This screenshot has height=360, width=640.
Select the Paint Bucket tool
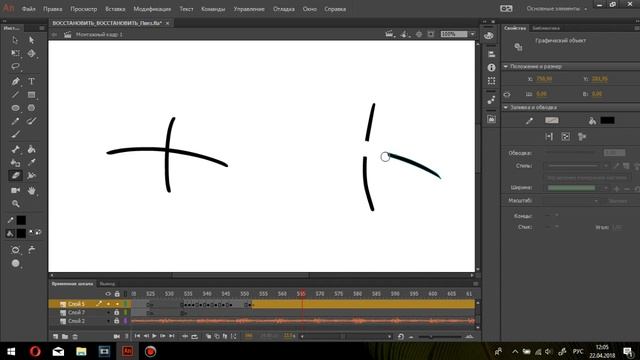tap(31, 149)
